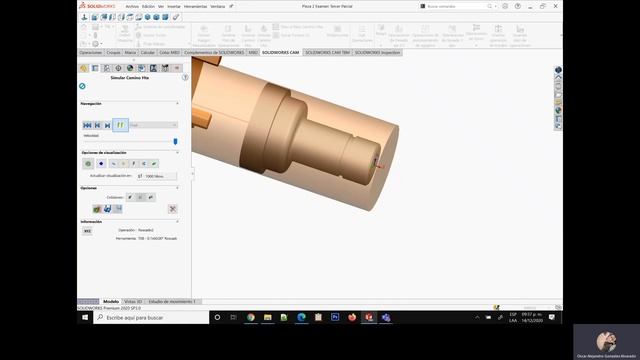Viewport: 640px width, 360px height.
Task: Collapse the Opciones de visualización section
Action: click(177, 153)
